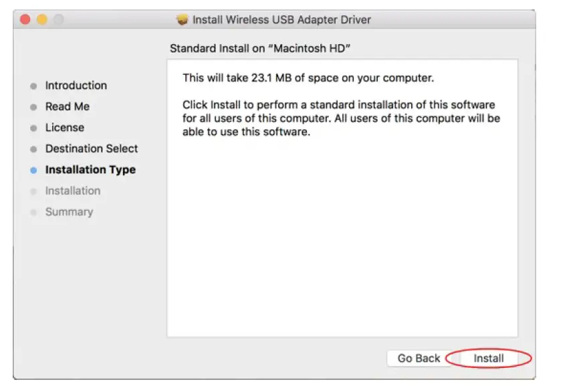The width and height of the screenshot is (569, 392).
Task: Click the window title text
Action: (x=281, y=20)
